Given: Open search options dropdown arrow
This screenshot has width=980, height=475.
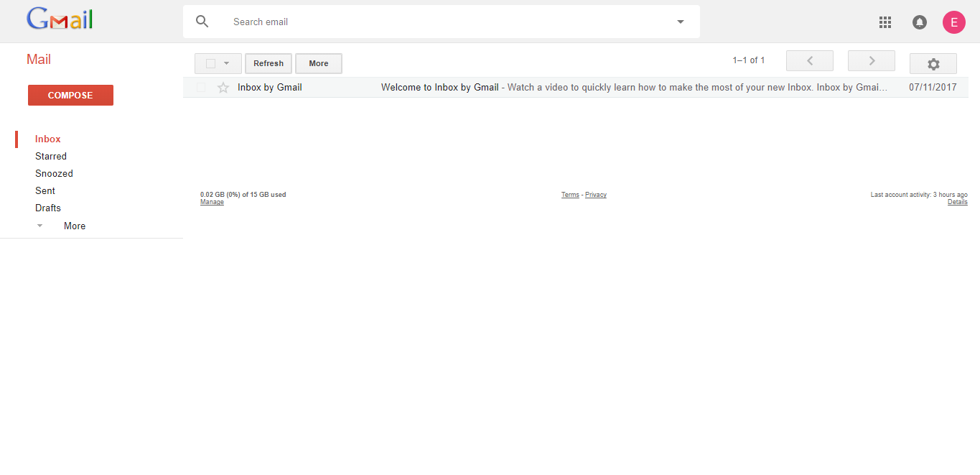Looking at the screenshot, I should click(x=681, y=22).
